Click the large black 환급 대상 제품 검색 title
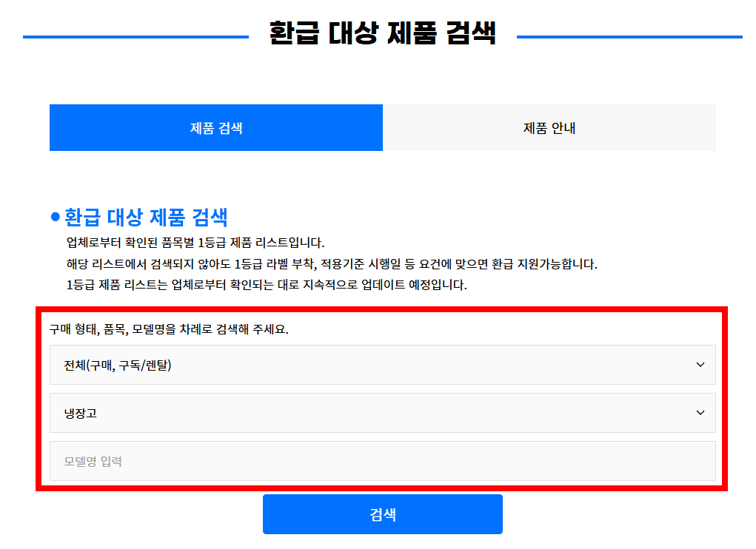This screenshot has height=549, width=756. [x=382, y=34]
